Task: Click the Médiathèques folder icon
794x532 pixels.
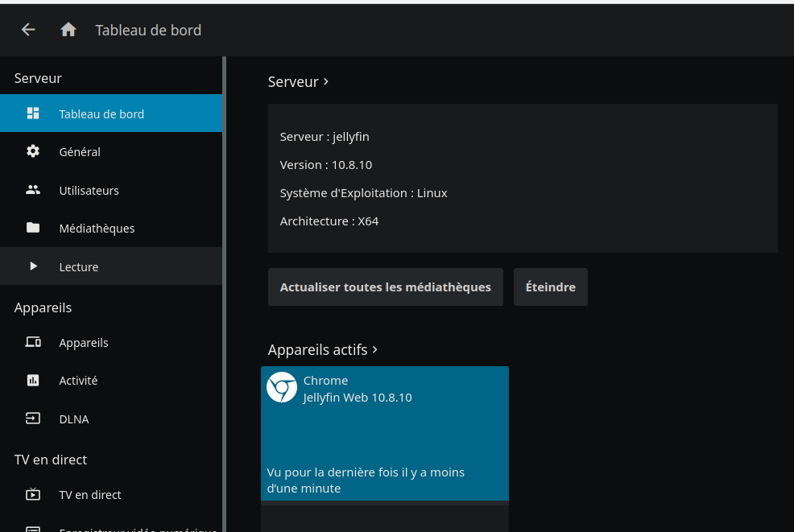Action: click(33, 228)
